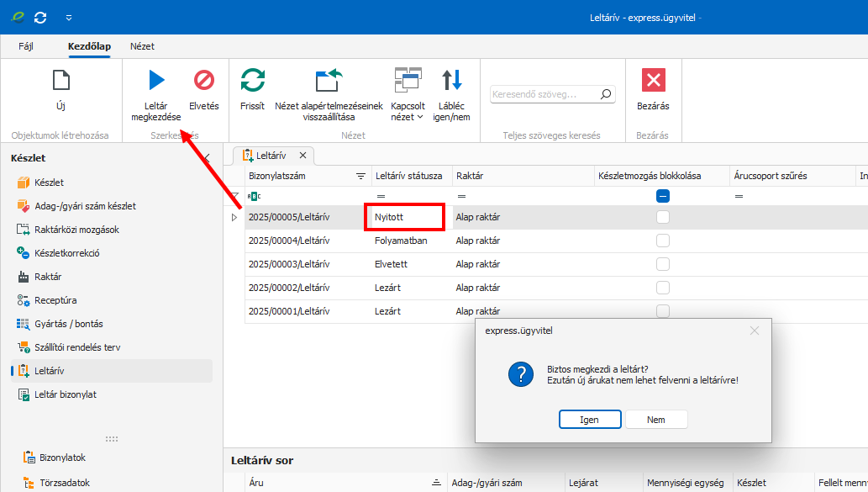Start inventory with Leltár megkezdése icon
The width and height of the screenshot is (868, 492).
tap(156, 81)
